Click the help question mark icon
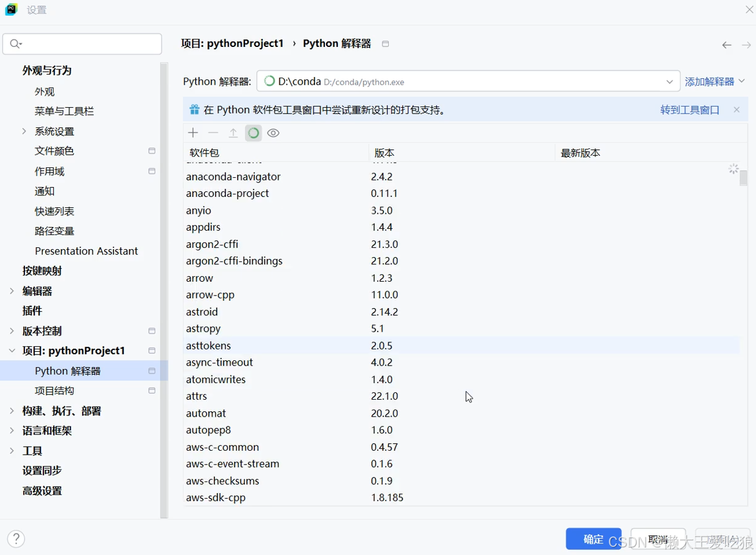Viewport: 756px width, 555px height. pos(16,539)
